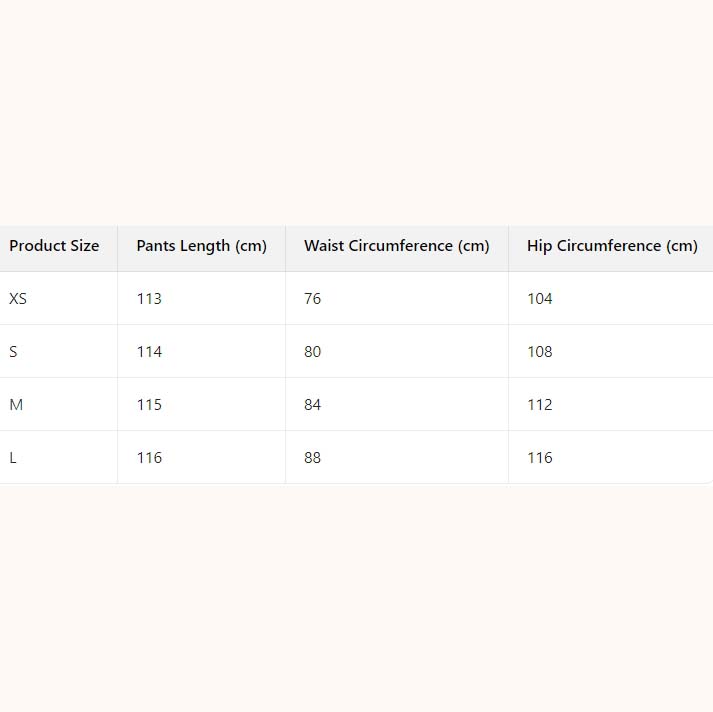Click the waist value 80
This screenshot has height=712, width=713.
pyautogui.click(x=312, y=352)
